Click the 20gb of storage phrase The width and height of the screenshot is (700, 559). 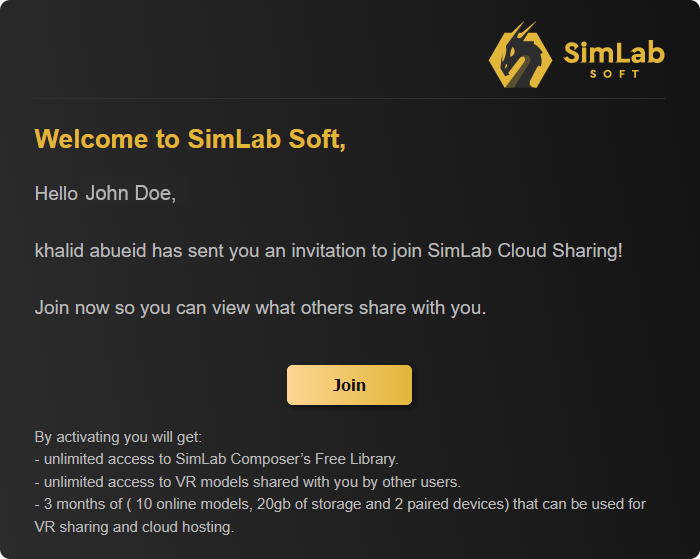(309, 504)
